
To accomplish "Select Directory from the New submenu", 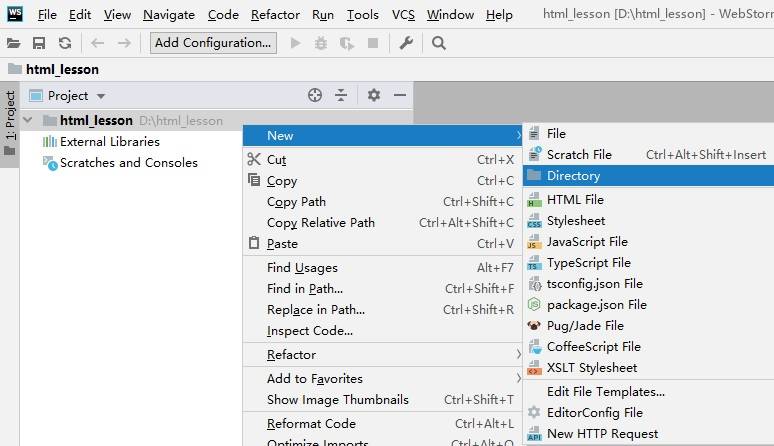I will tap(573, 175).
